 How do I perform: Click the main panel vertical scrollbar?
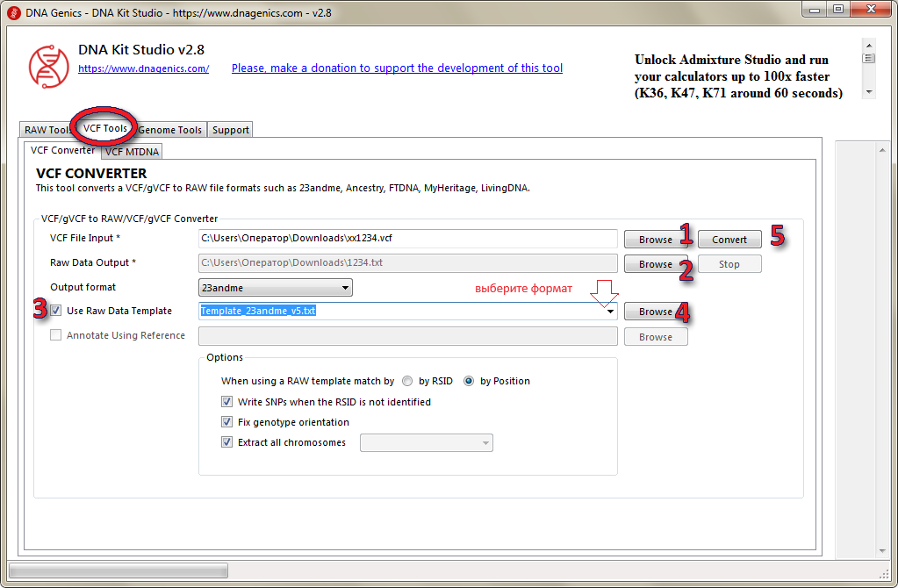pyautogui.click(x=882, y=350)
